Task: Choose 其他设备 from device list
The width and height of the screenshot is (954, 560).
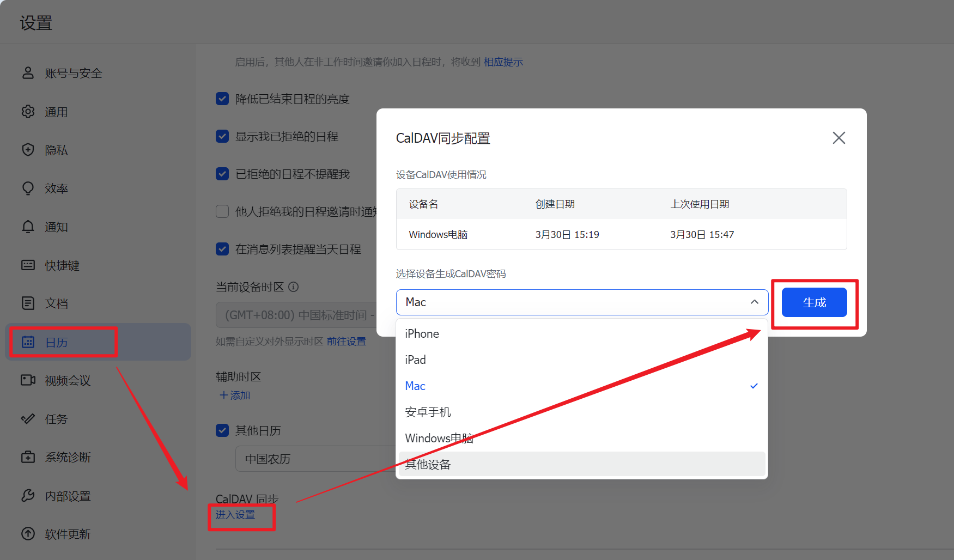Action: [x=582, y=464]
